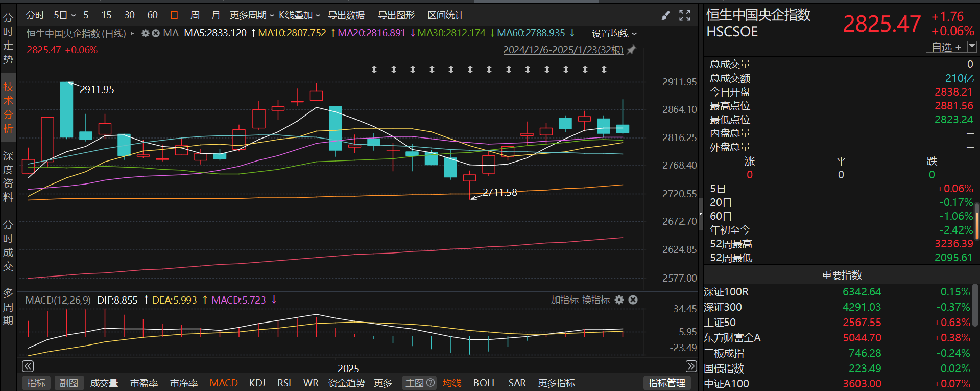Open the 分时成交 sidebar tab
This screenshot has width=980, height=391.
8,245
